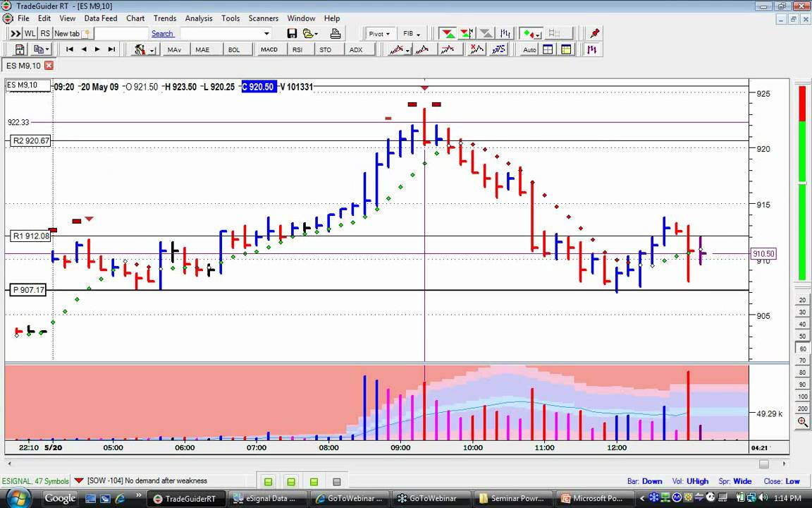Click the SOW -104 status message
This screenshot has width=812, height=508.
pyautogui.click(x=147, y=480)
